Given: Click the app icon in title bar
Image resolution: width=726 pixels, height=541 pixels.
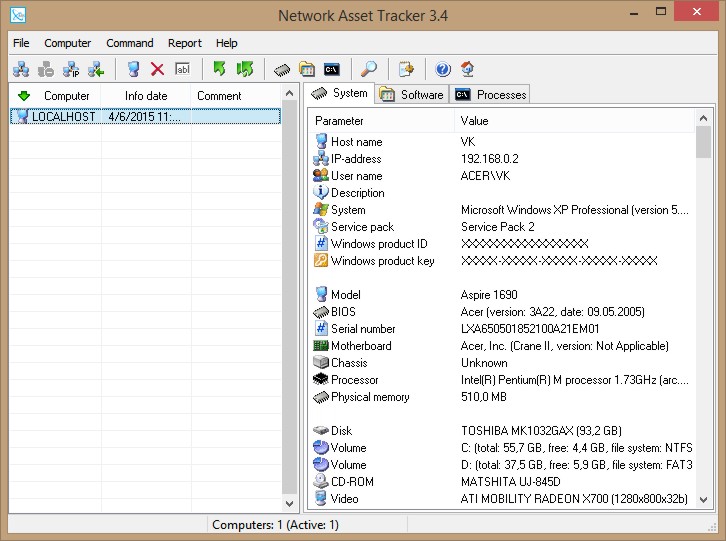Looking at the screenshot, I should (x=18, y=15).
